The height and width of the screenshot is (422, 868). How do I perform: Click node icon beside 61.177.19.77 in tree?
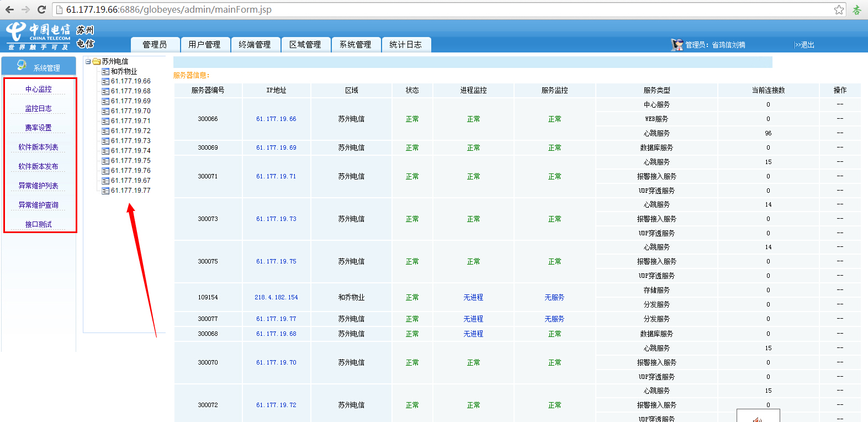[x=105, y=191]
